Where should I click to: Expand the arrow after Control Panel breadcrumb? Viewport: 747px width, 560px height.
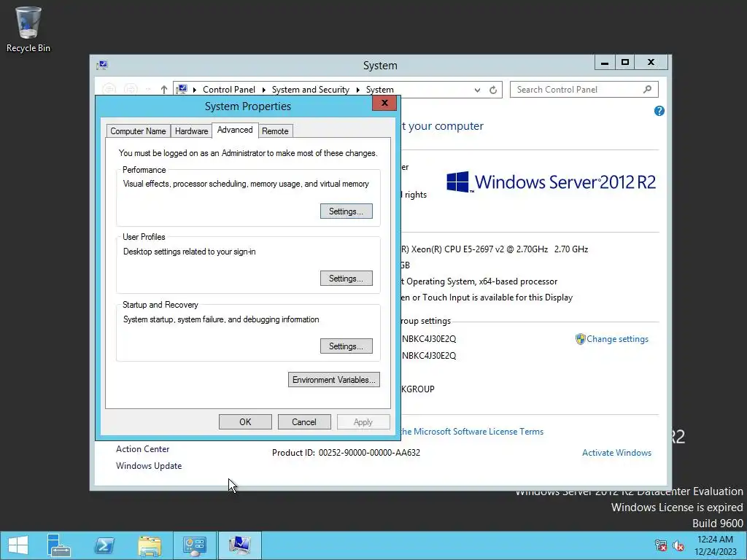263,90
